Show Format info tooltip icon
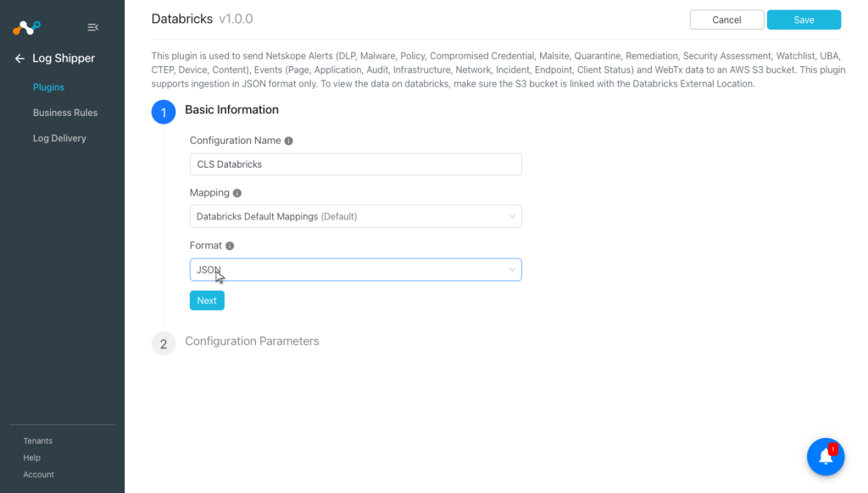Image resolution: width=868 pixels, height=493 pixels. pyautogui.click(x=230, y=246)
